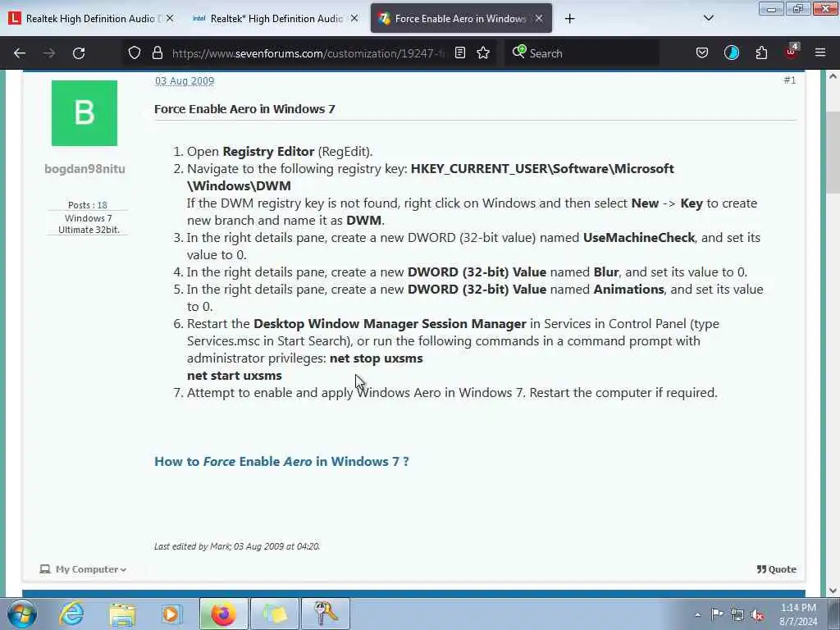This screenshot has height=630, width=840.
Task: Click the forward navigation arrow
Action: point(49,53)
